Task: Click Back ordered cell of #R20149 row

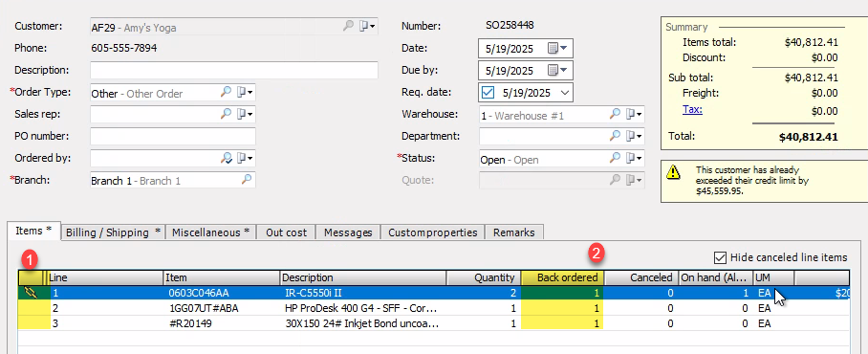Action: tap(562, 323)
